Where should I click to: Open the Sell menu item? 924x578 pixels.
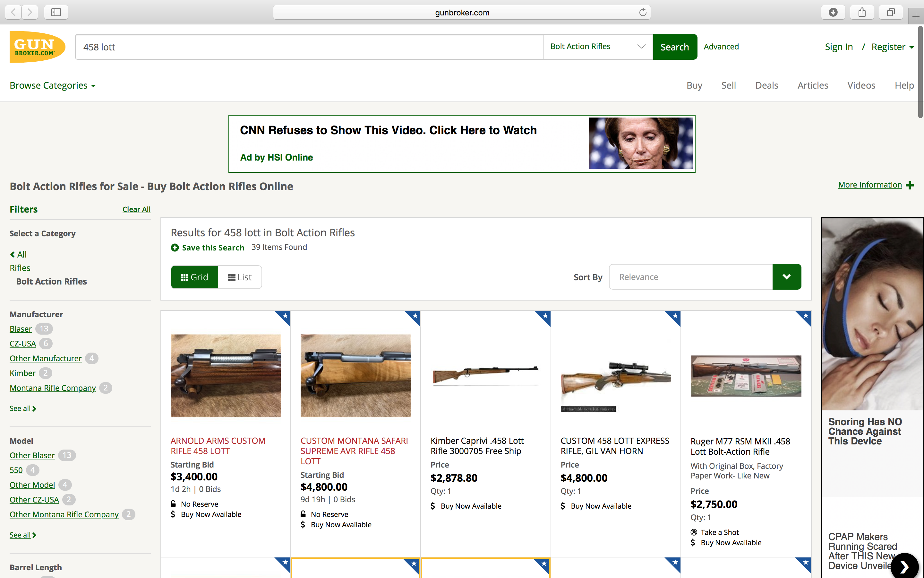pyautogui.click(x=729, y=85)
